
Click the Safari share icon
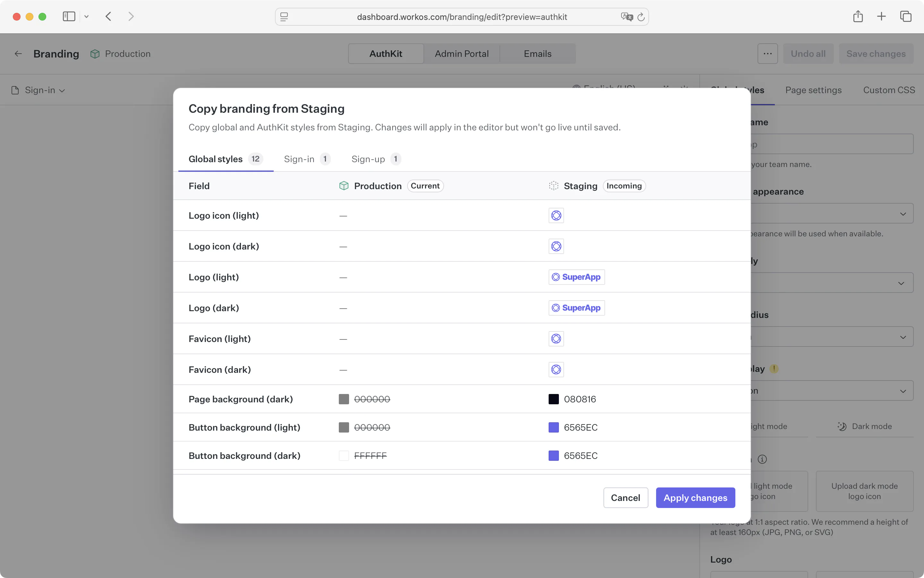click(858, 16)
